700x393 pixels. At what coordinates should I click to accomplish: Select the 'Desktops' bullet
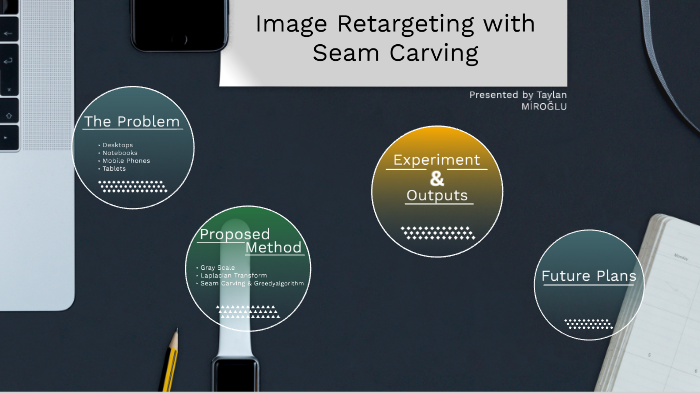[117, 145]
